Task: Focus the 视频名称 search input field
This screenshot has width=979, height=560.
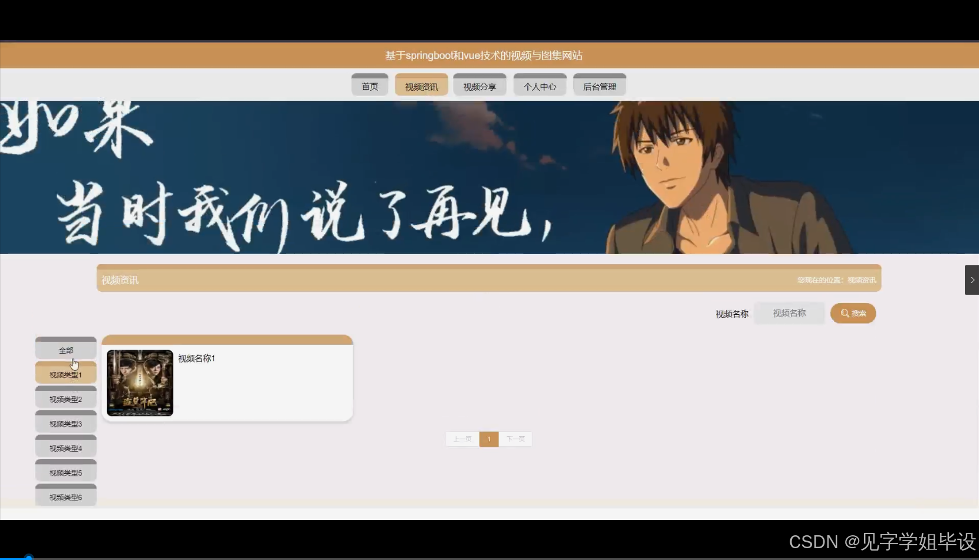Action: [789, 313]
